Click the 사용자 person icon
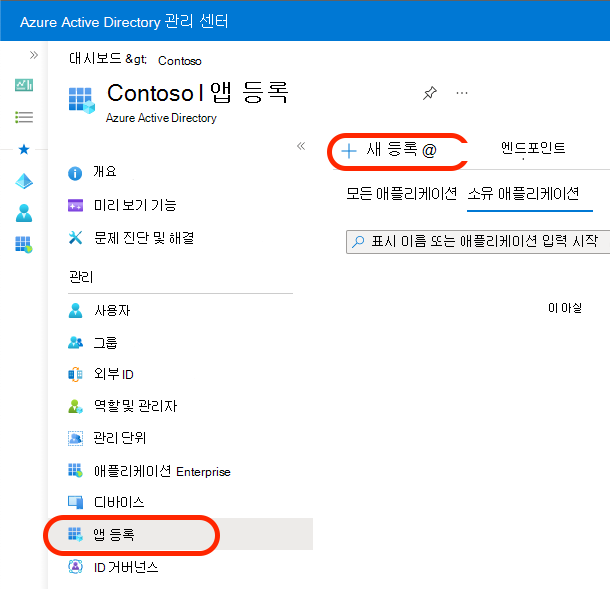 (x=75, y=310)
